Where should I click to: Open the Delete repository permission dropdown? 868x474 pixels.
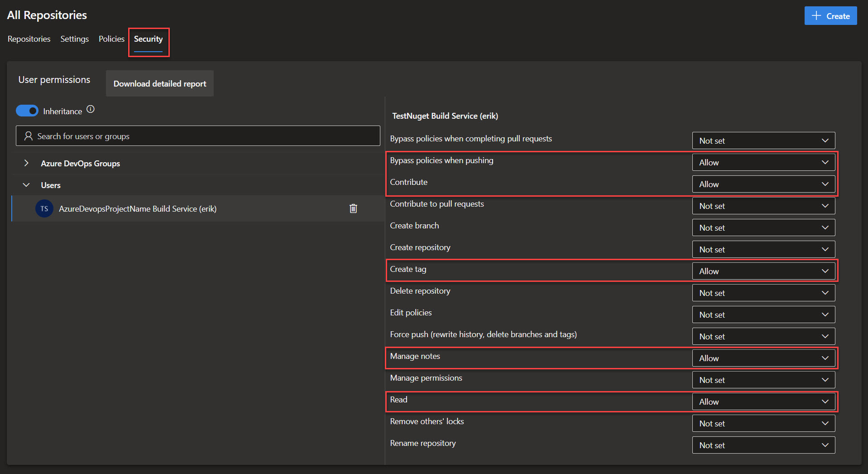point(763,293)
